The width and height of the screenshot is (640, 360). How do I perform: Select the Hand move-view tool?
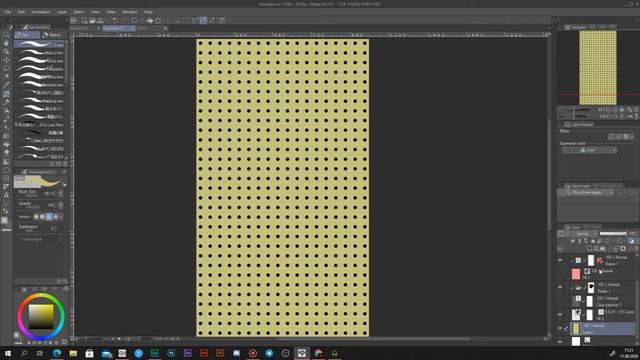pyautogui.click(x=6, y=43)
